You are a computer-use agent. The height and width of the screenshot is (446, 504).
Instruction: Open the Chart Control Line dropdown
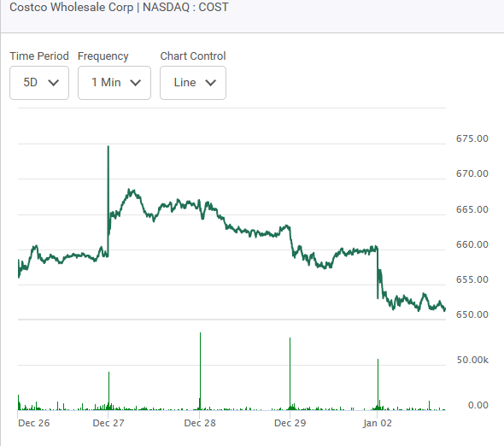(x=193, y=83)
